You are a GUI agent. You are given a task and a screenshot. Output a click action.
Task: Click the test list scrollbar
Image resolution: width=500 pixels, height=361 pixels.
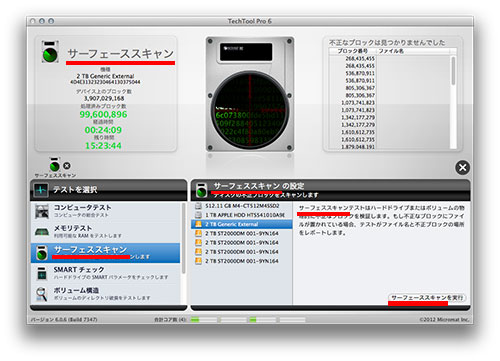pyautogui.click(x=183, y=238)
